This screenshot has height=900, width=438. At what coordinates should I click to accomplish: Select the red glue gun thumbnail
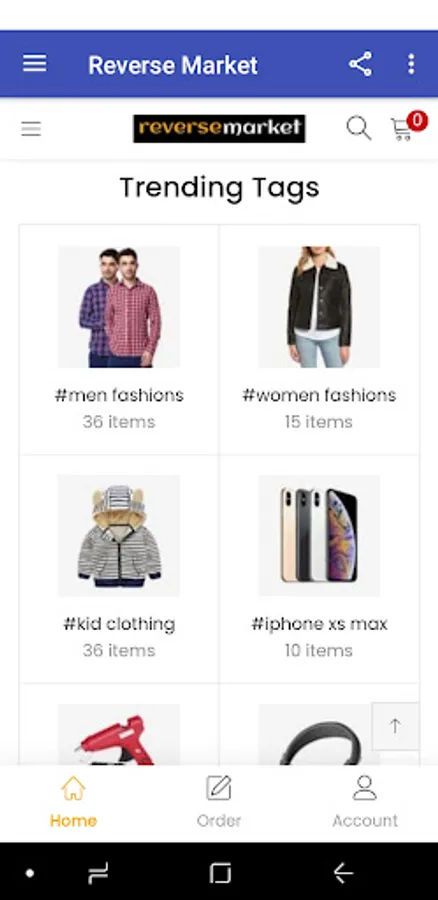[119, 735]
